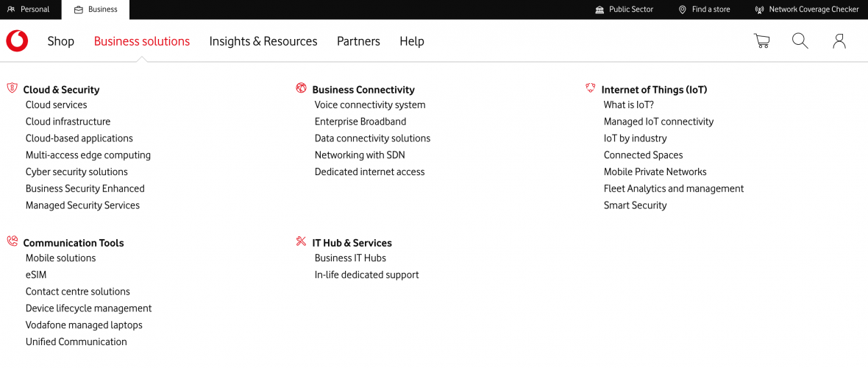Image resolution: width=868 pixels, height=368 pixels.
Task: Click the Internet of Things icon
Action: point(591,88)
